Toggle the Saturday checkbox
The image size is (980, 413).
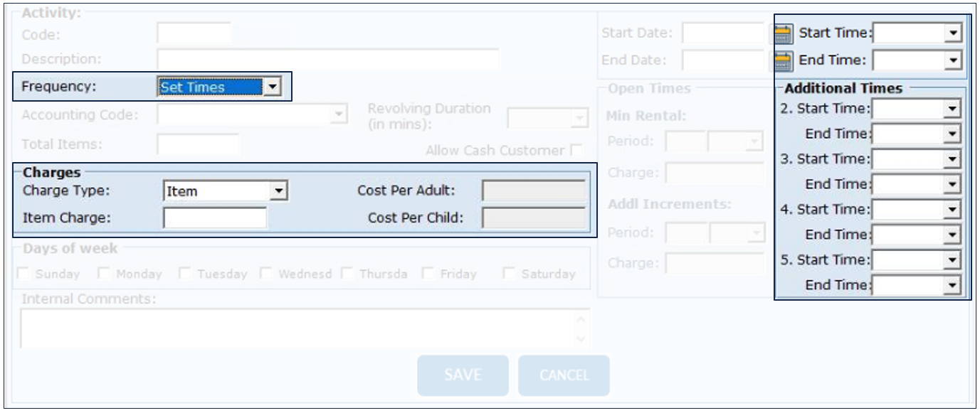tap(510, 274)
